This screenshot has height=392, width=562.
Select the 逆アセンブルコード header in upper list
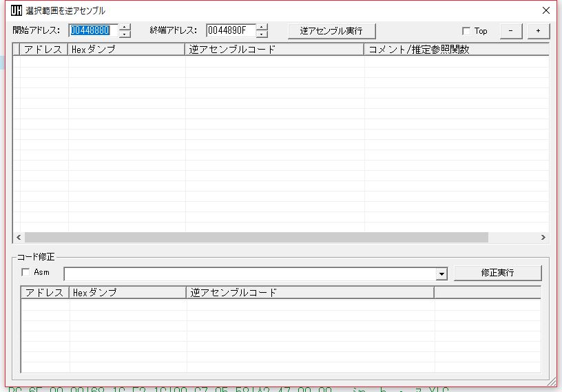tap(274, 49)
